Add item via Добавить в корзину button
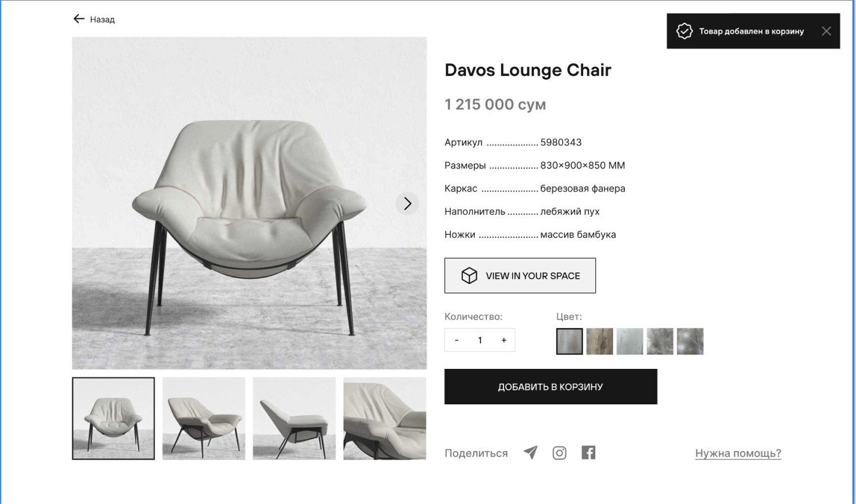The image size is (856, 504). (551, 387)
